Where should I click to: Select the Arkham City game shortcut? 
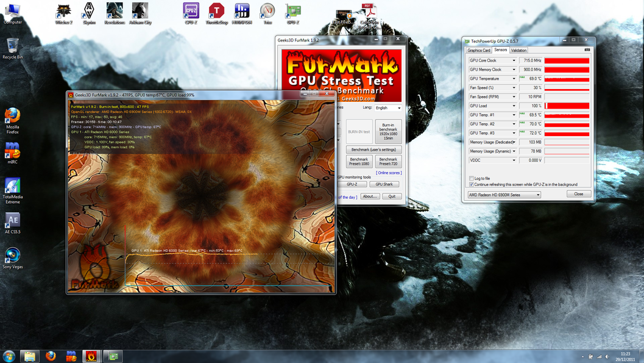point(140,13)
